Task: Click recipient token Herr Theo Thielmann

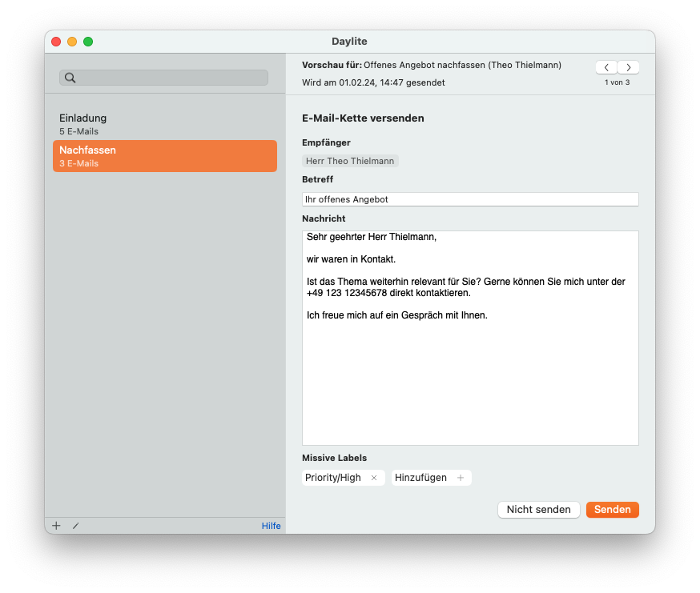Action: click(350, 161)
